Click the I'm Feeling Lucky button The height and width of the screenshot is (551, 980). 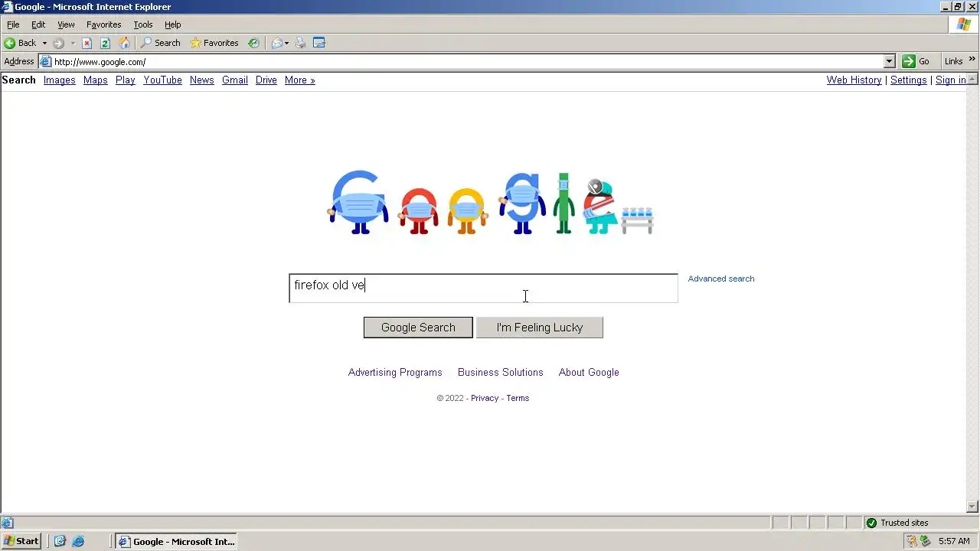(540, 328)
